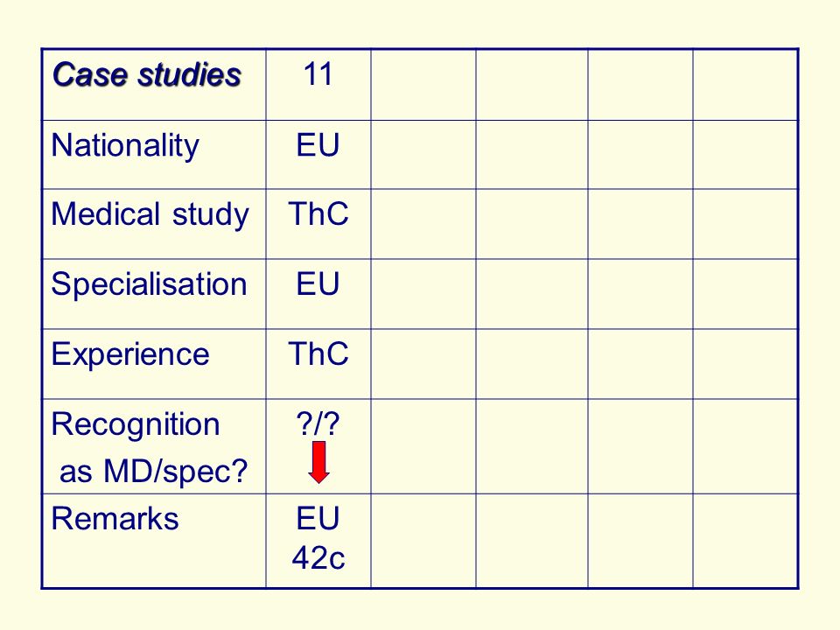Select the Specialisation row label

coord(149,283)
